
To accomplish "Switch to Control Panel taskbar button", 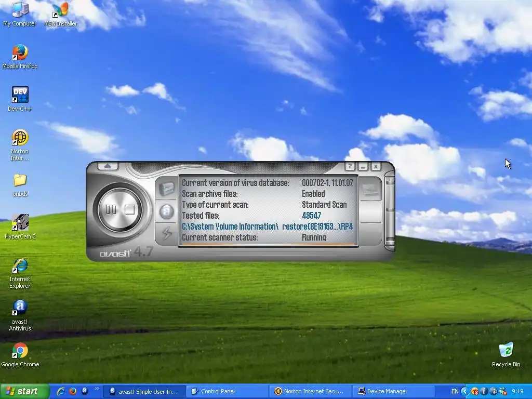I will (x=228, y=392).
